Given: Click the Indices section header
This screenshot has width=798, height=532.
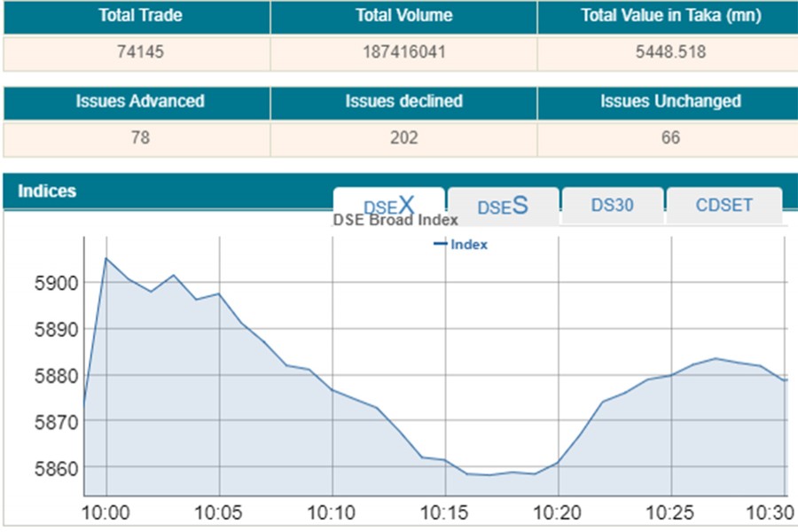Looking at the screenshot, I should pos(48,191).
